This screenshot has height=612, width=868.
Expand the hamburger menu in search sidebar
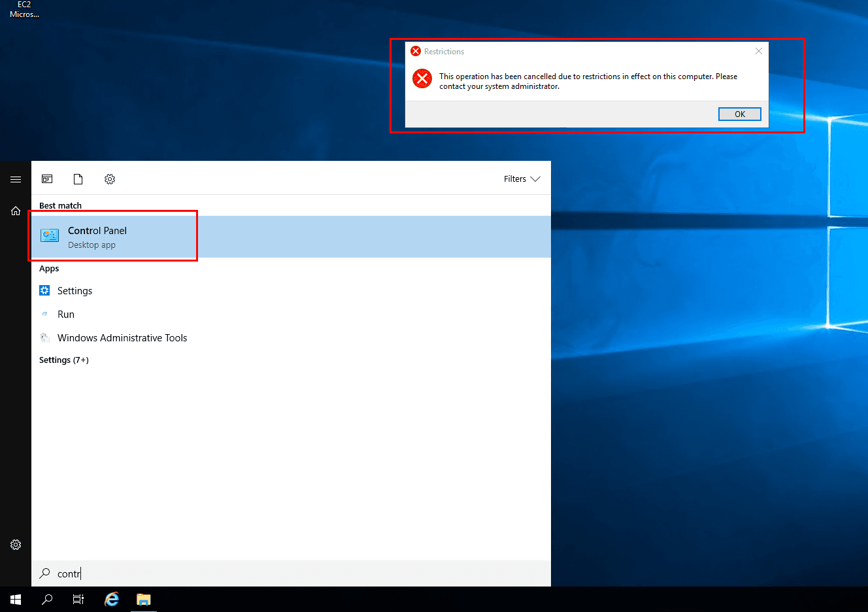16,179
